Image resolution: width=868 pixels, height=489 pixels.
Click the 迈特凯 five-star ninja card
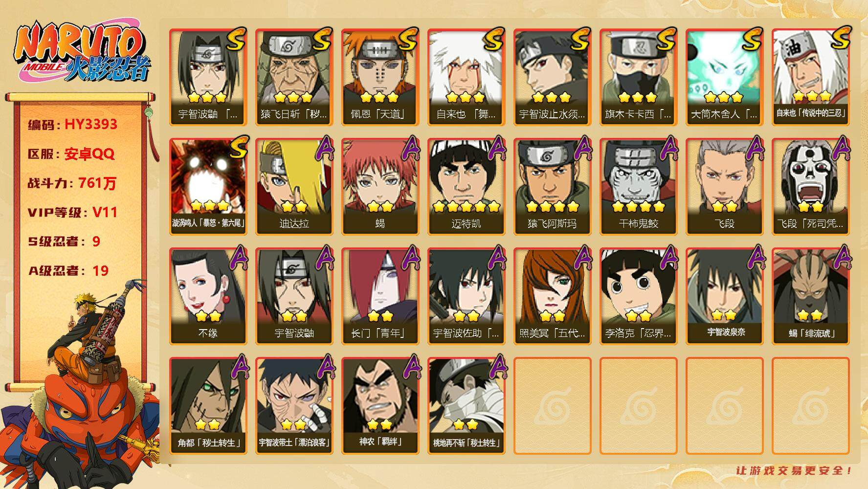tap(466, 187)
